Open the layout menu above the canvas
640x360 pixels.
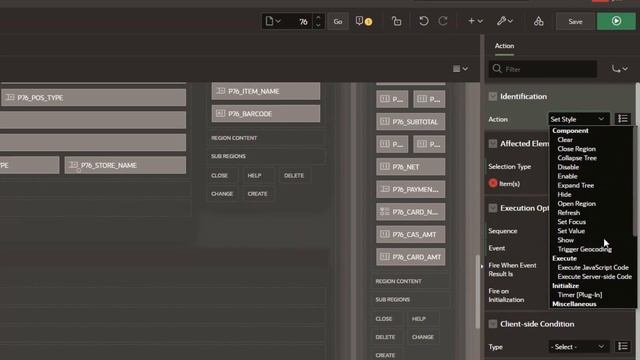coord(460,69)
